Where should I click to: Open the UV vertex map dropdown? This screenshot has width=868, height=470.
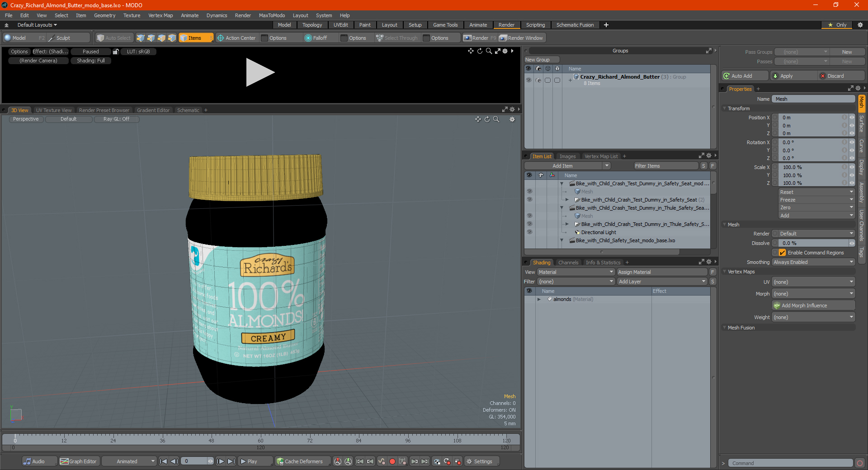(813, 282)
